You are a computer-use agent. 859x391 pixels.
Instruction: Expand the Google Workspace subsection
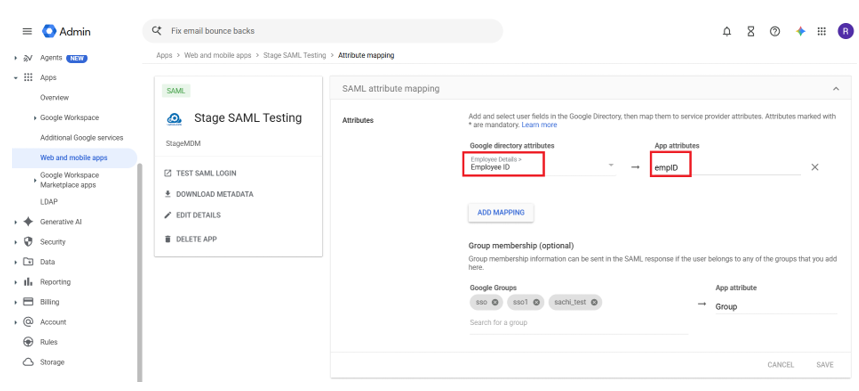(x=35, y=118)
